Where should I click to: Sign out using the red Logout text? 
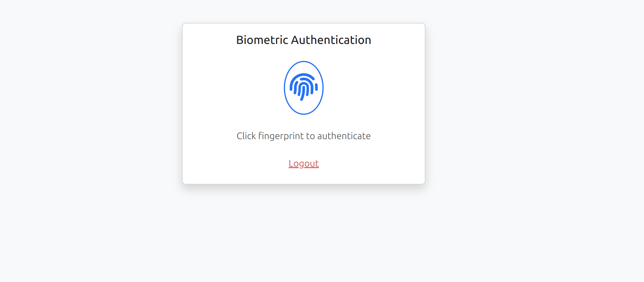(x=303, y=163)
